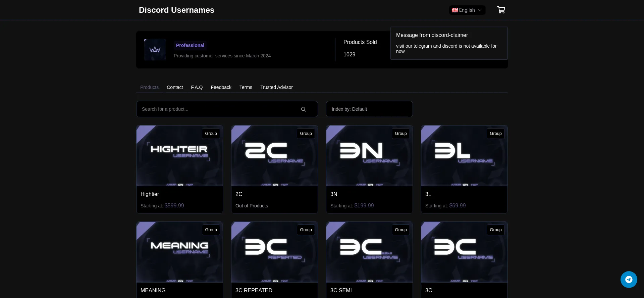Click the $199.99 starting price
644x298 pixels.
coord(364,206)
